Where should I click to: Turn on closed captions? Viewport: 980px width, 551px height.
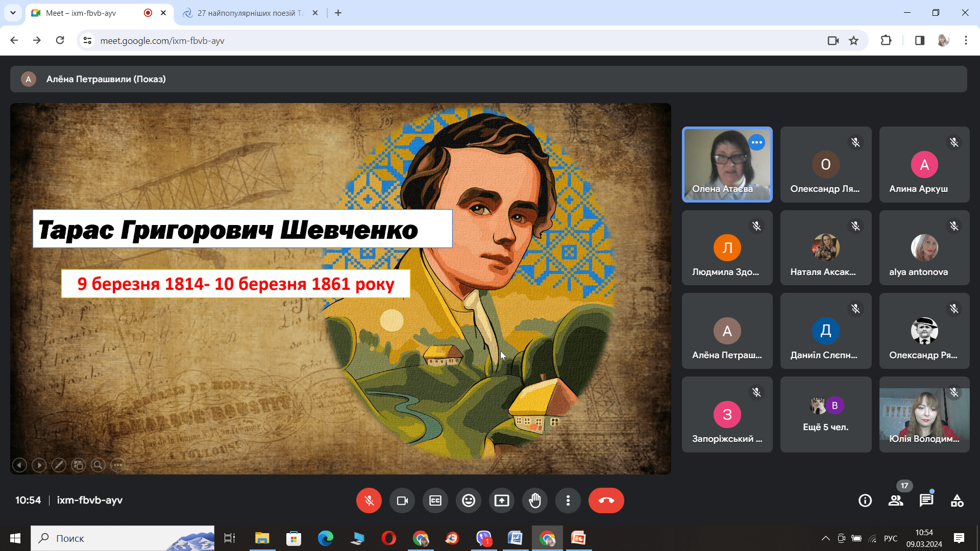click(435, 500)
